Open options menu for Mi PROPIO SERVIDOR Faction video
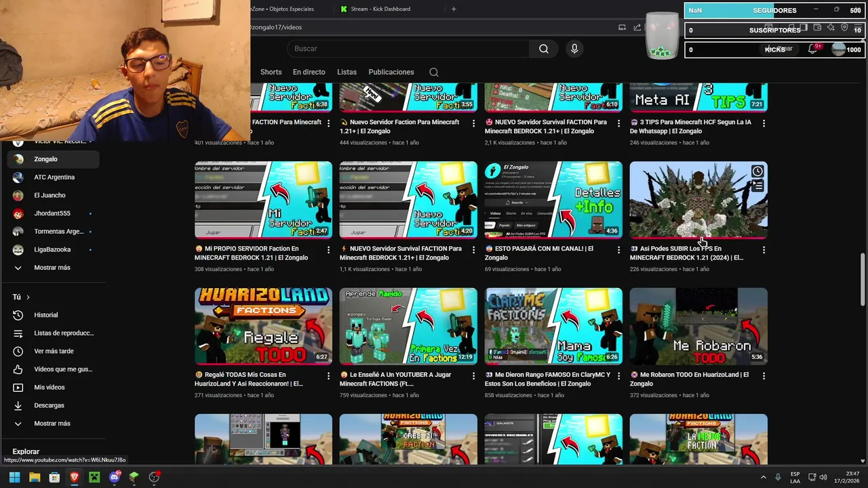 point(328,249)
